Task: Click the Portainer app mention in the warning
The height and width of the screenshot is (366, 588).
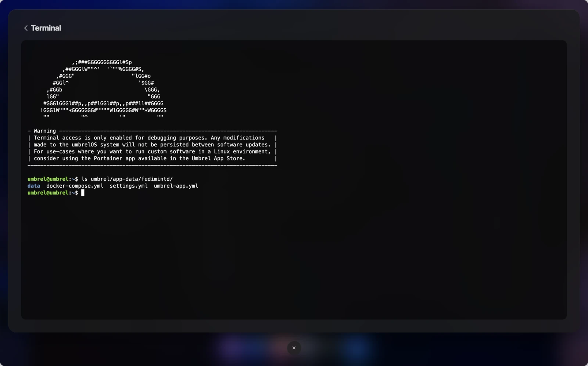Action: (108, 158)
